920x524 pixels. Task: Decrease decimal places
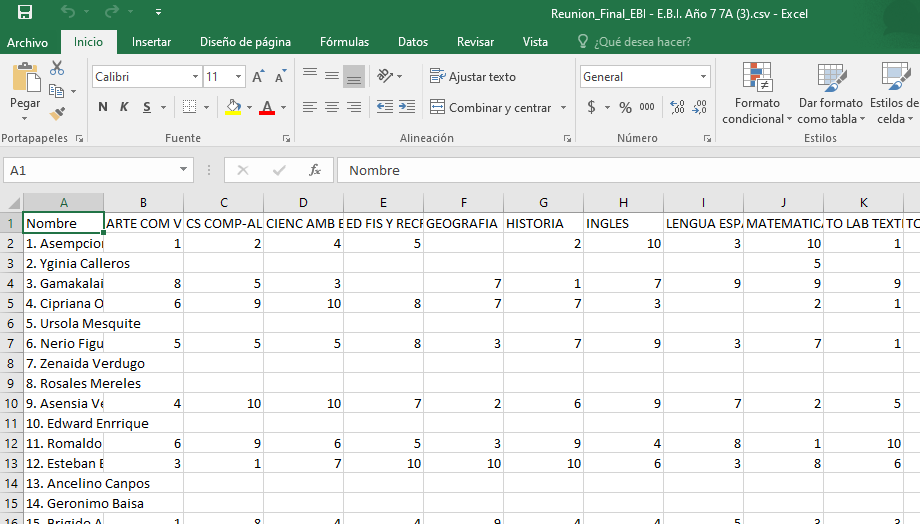coord(699,107)
